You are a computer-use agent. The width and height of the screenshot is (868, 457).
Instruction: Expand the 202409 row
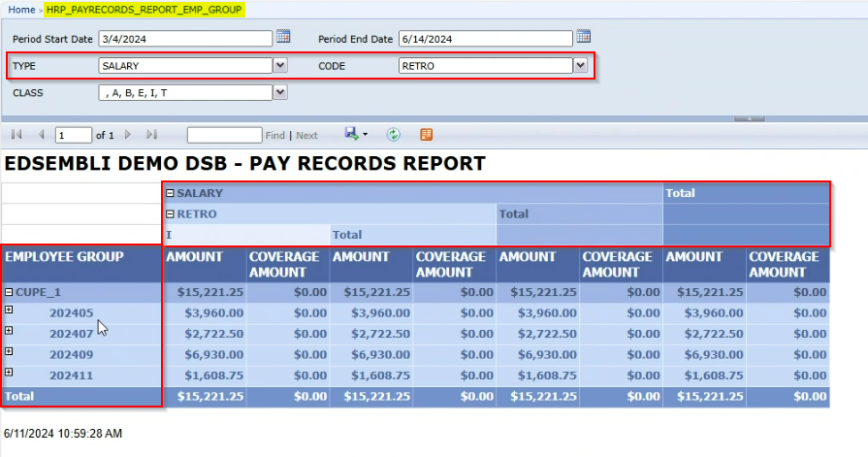9,351
